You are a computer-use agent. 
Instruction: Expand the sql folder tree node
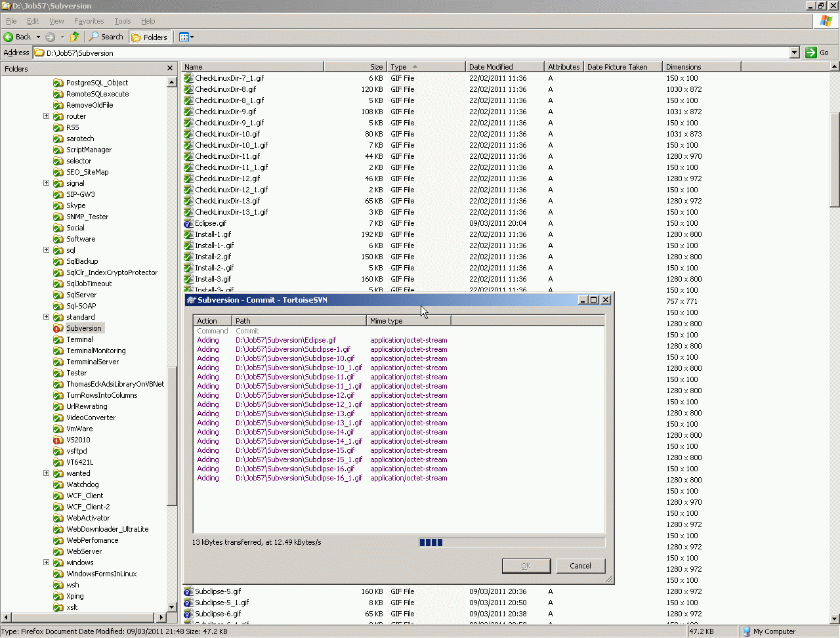[x=46, y=250]
